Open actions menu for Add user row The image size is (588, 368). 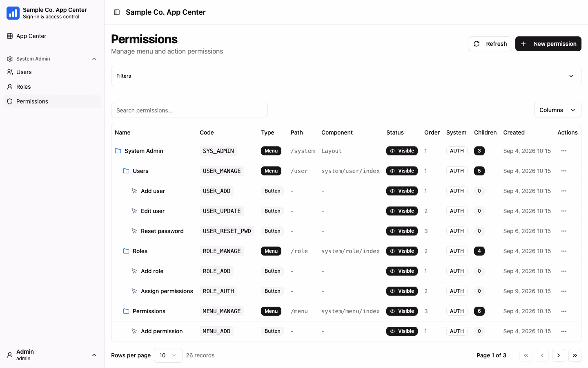tap(564, 191)
